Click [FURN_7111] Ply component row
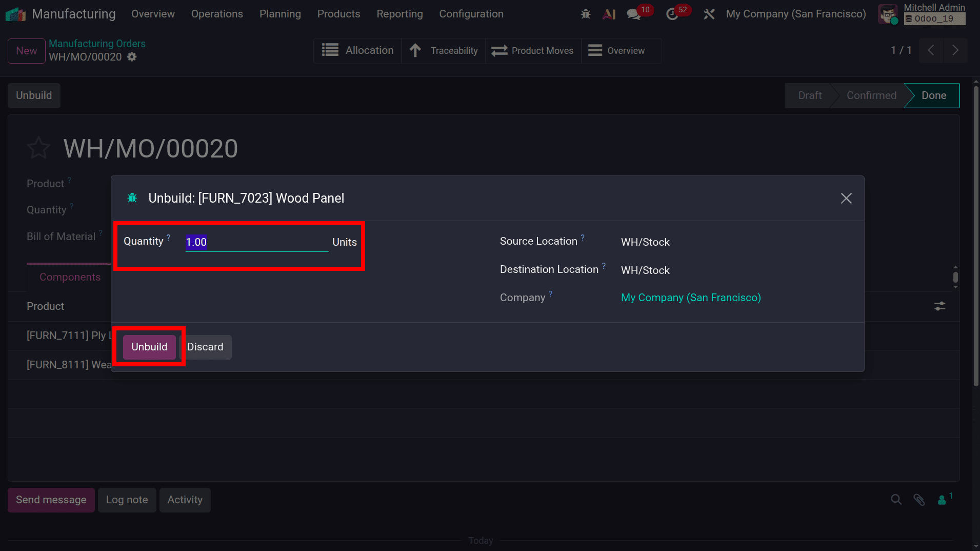The width and height of the screenshot is (980, 551). (69, 336)
